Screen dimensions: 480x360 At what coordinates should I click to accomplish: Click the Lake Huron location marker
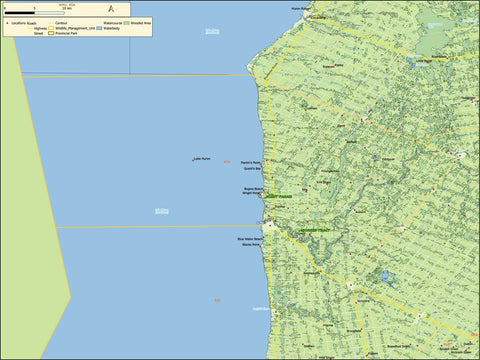(x=193, y=160)
